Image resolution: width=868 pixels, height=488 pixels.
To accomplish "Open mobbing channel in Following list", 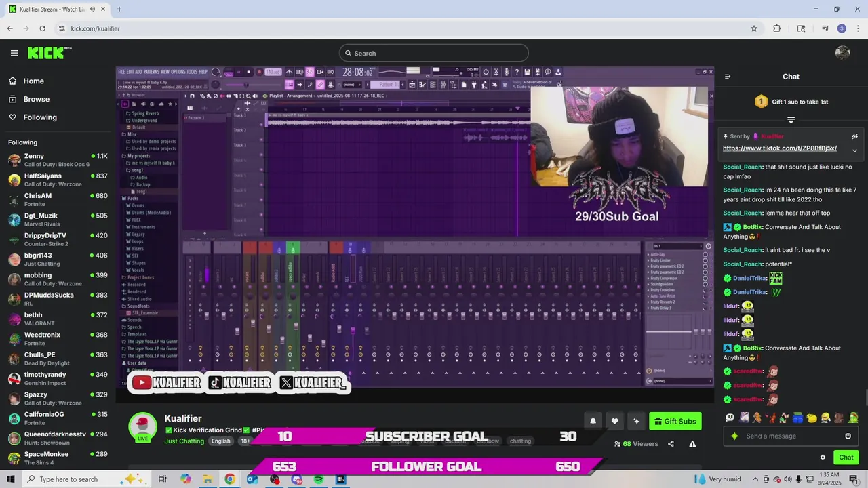I will click(58, 279).
